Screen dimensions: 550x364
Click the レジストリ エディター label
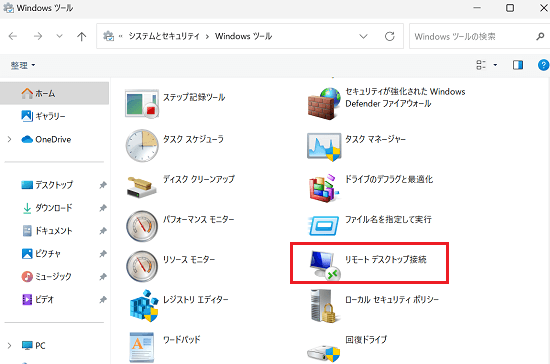tap(196, 299)
